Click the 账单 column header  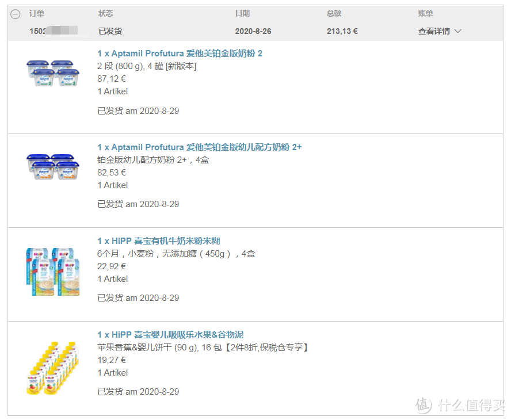(426, 13)
